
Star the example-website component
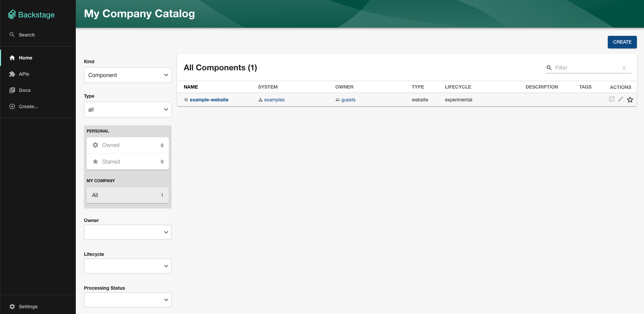click(x=630, y=100)
